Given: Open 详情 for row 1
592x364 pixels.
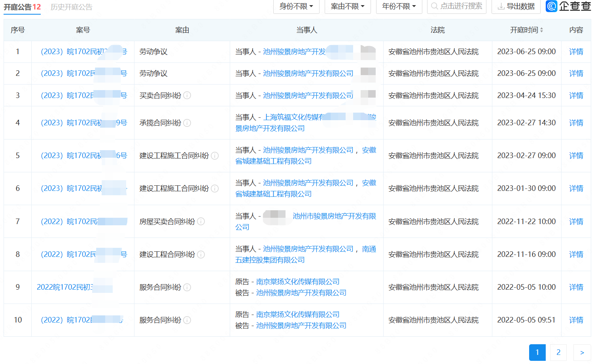Looking at the screenshot, I should click(576, 52).
